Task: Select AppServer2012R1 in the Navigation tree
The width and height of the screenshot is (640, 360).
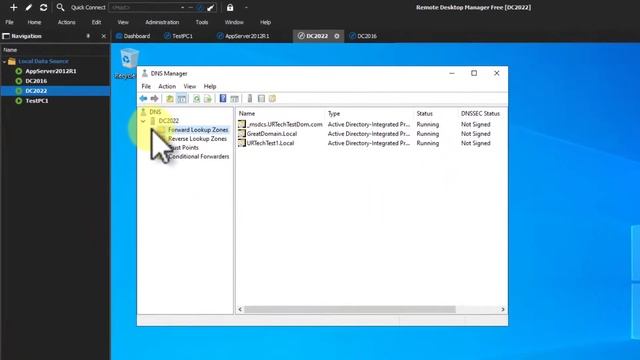Action: click(x=51, y=71)
